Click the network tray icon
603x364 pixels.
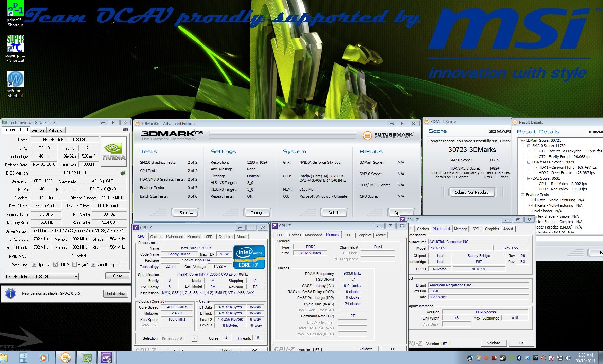(560, 358)
